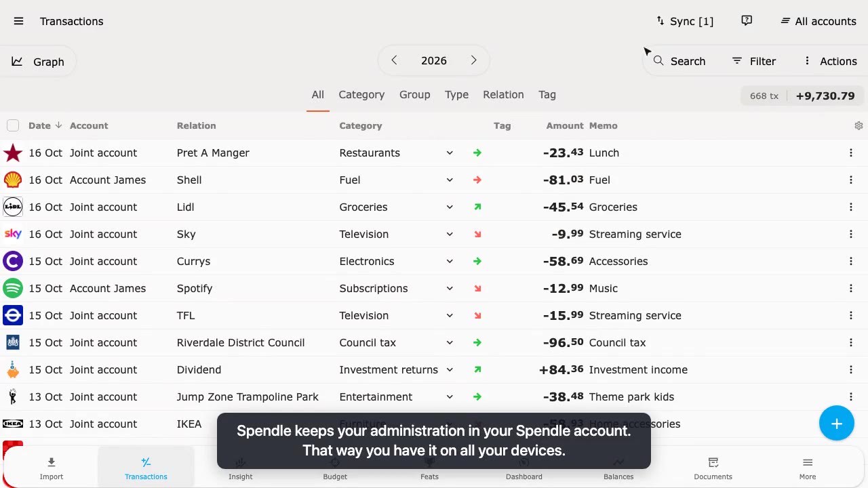The image size is (868, 488).
Task: Expand Groceries category dropdown for Lidl
Action: tap(450, 207)
